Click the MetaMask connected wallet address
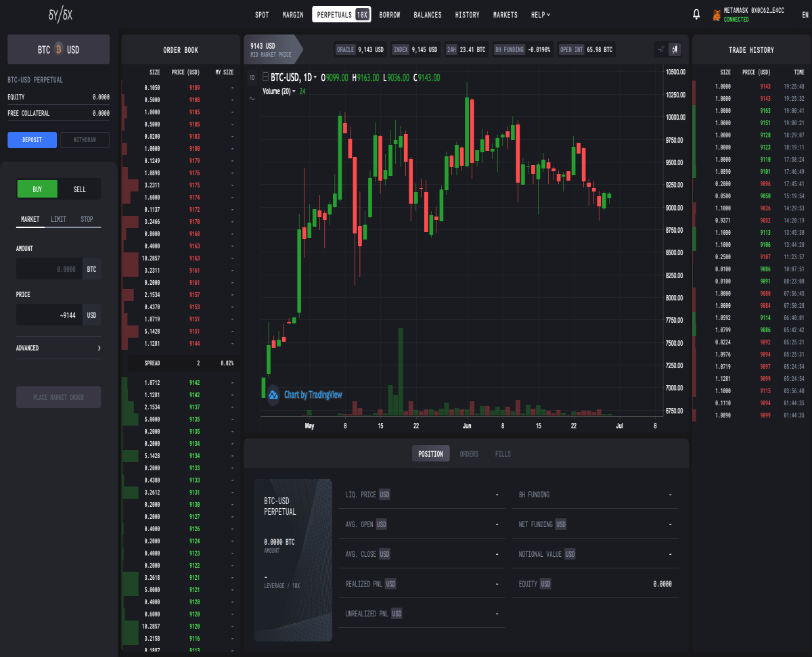Viewport: 812px width, 657px height. pos(754,11)
